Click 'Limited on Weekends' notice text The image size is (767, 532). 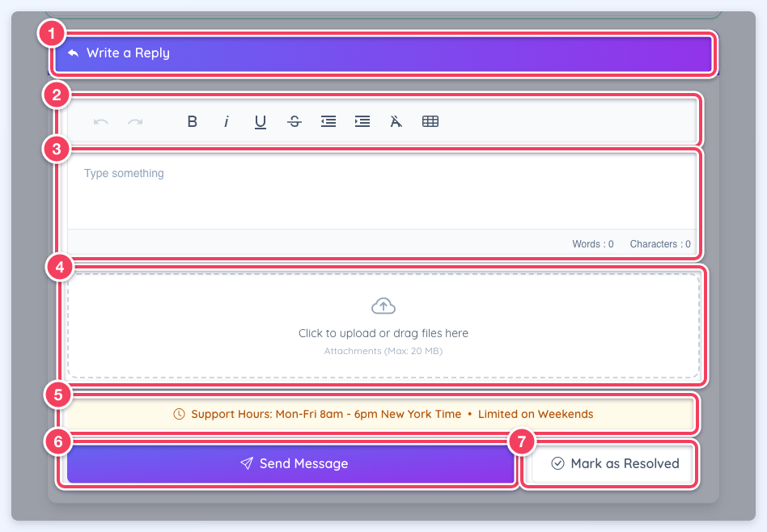(x=536, y=414)
